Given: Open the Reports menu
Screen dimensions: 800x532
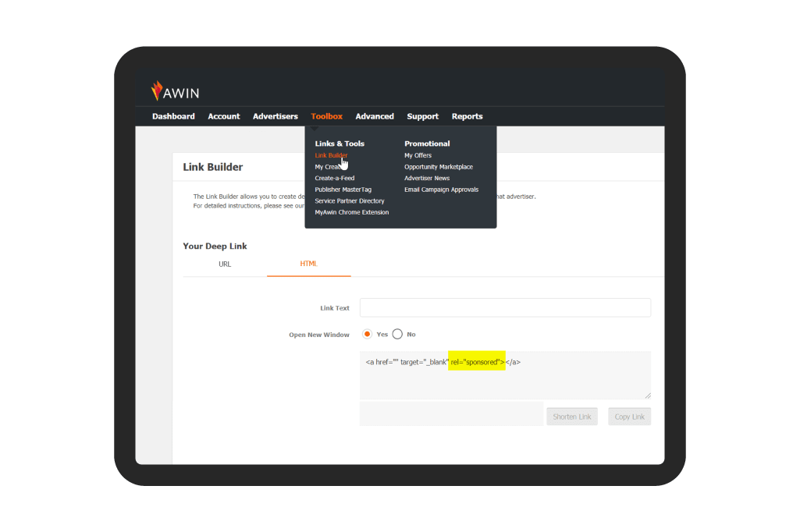Looking at the screenshot, I should [467, 116].
